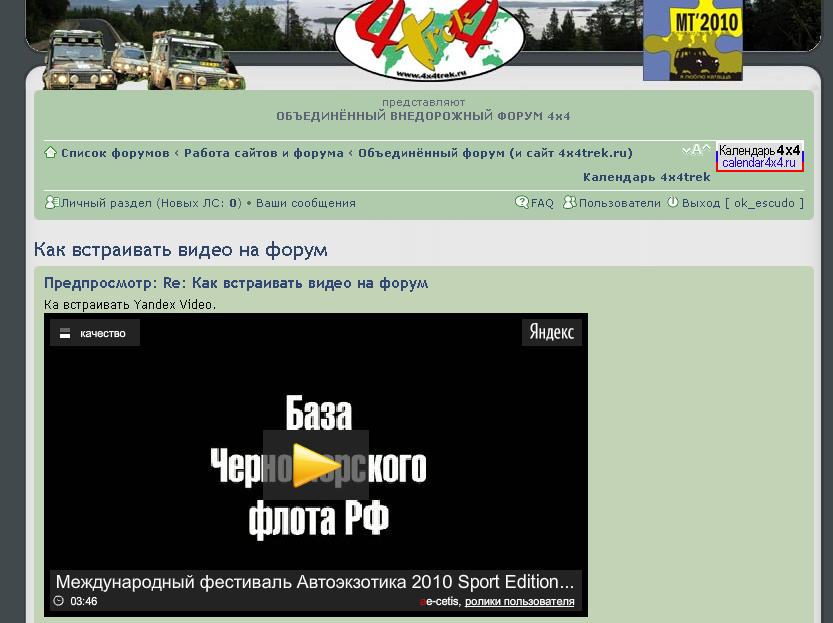Open Объединённый форум breadcrumb link

point(495,153)
